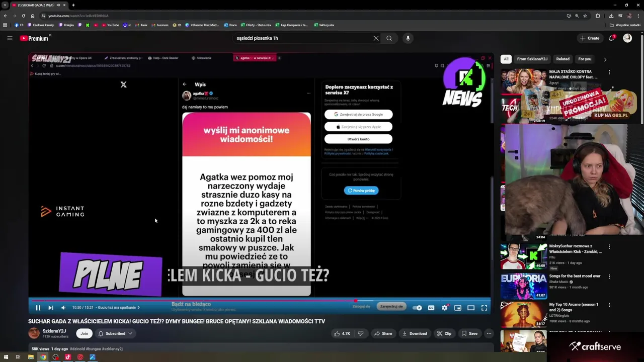Create a Clip from video
Viewport: 644px width, 362px height.
click(x=444, y=333)
